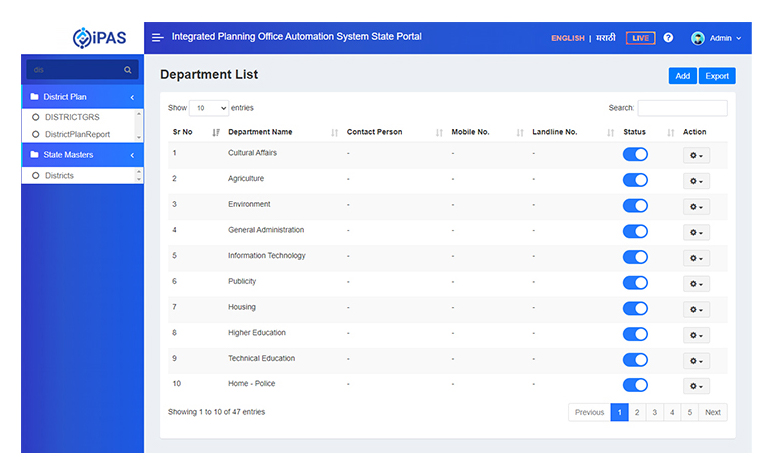Open the entries per page dropdown
Image resolution: width=772 pixels, height=474 pixels.
[x=209, y=108]
